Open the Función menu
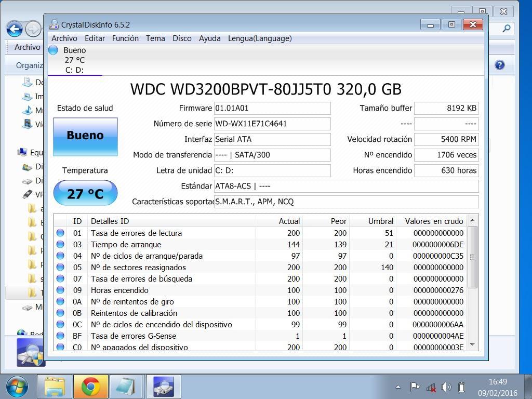The height and width of the screenshot is (399, 532). point(125,38)
